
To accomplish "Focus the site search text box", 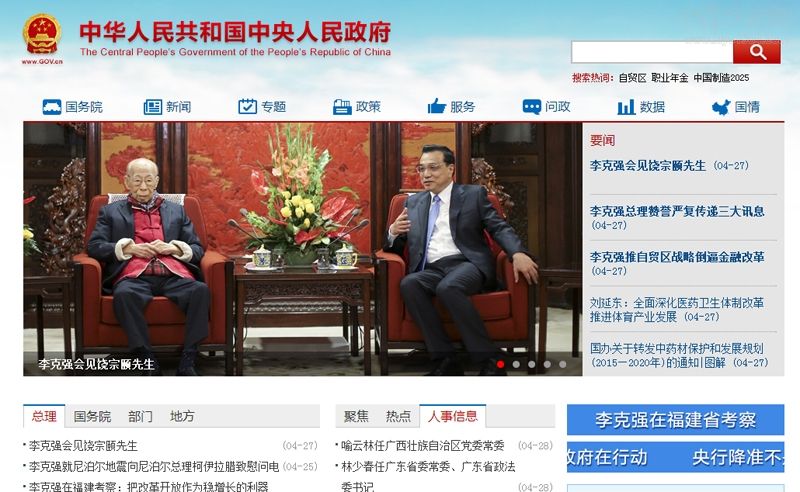I will coord(652,52).
